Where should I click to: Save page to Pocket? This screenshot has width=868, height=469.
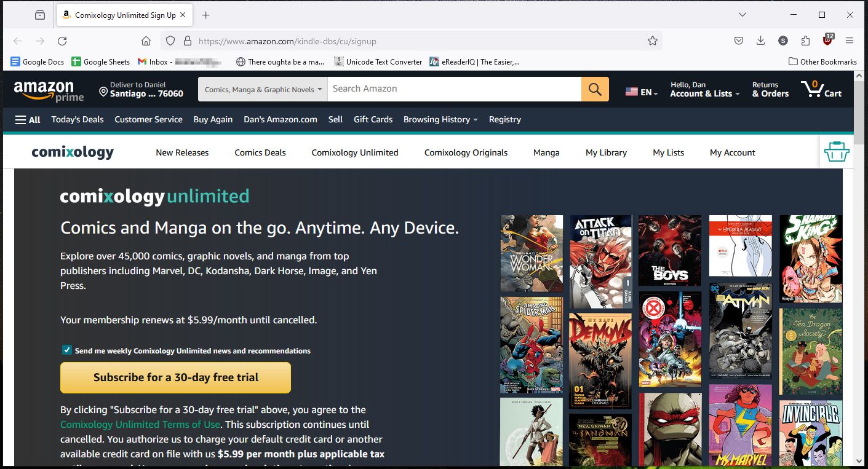click(739, 41)
